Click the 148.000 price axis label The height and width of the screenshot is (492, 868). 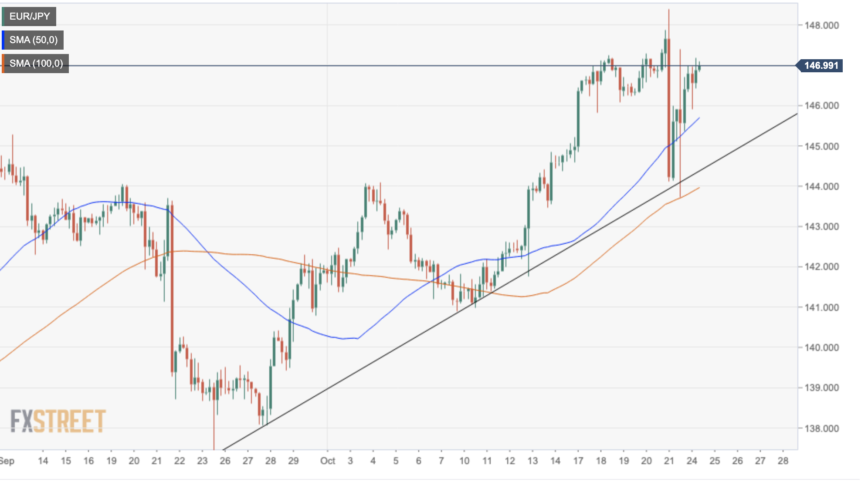coord(821,25)
